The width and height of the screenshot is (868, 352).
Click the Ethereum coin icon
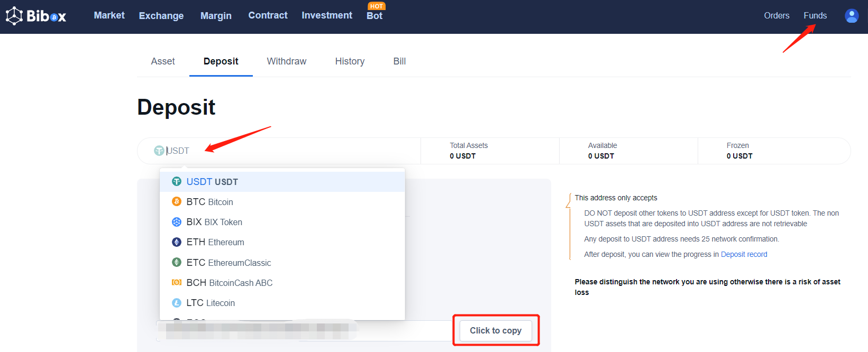click(177, 242)
